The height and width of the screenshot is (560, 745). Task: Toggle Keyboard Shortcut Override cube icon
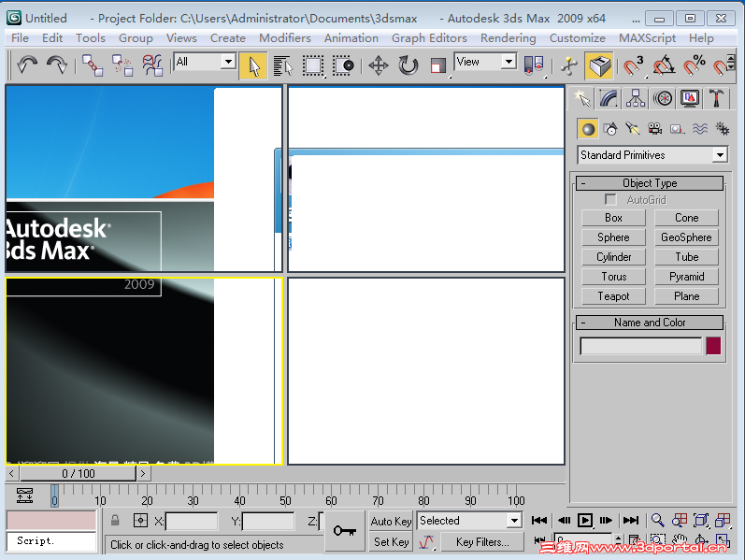click(599, 65)
